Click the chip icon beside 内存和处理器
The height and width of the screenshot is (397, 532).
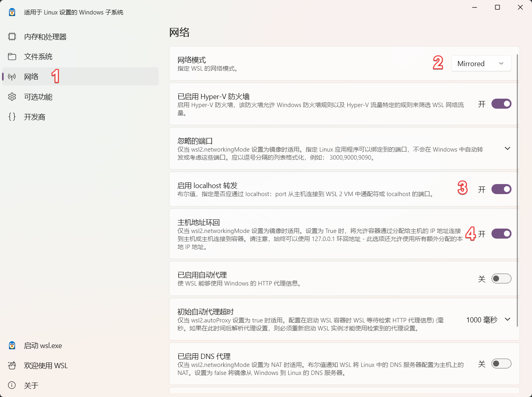click(12, 36)
